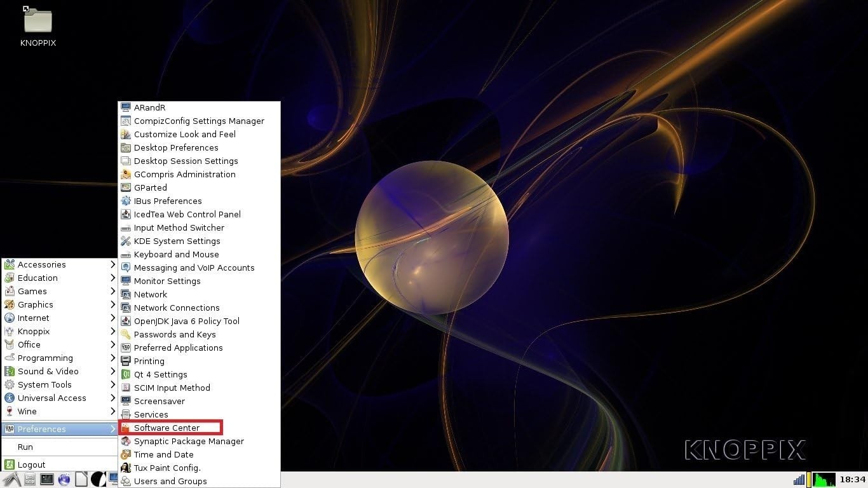Screen dimensions: 868x488
Task: Open Keyboard and Mouse settings
Action: click(199, 254)
